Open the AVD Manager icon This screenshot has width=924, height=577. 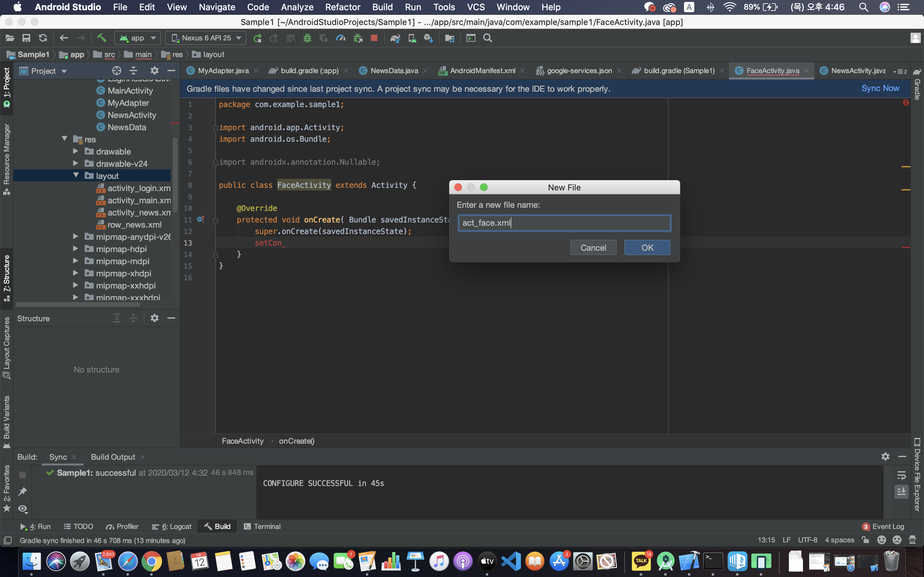coord(412,38)
